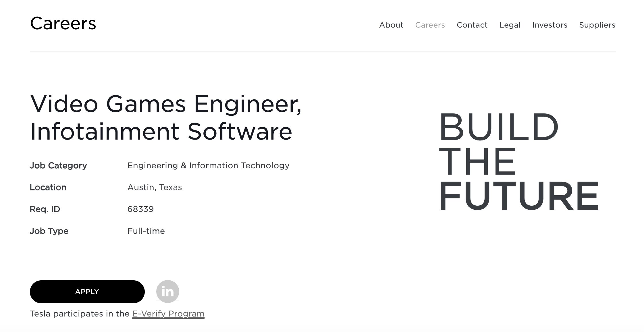This screenshot has width=644, height=332.
Task: Click the large Careers page heading
Action: (63, 23)
